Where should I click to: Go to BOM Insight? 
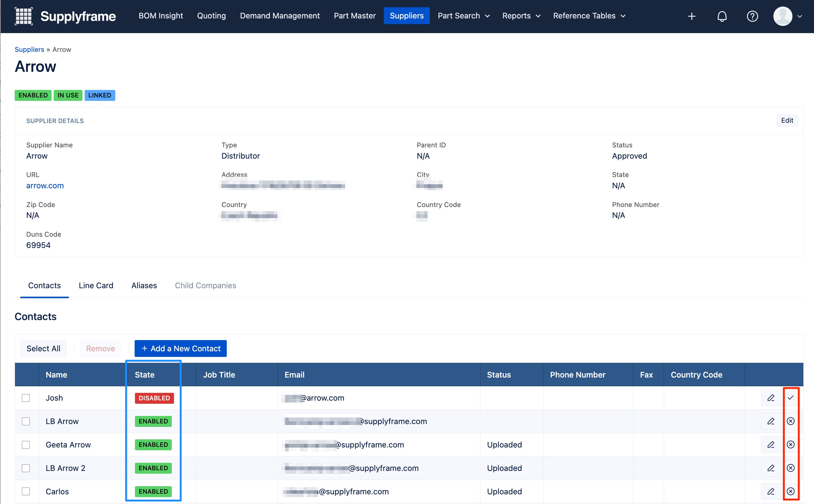point(161,16)
